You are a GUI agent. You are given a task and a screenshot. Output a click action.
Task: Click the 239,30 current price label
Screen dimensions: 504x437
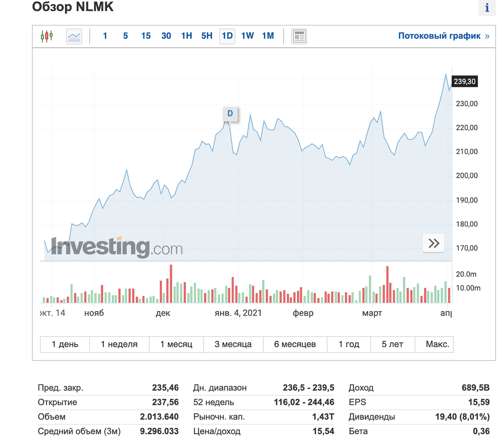click(465, 81)
